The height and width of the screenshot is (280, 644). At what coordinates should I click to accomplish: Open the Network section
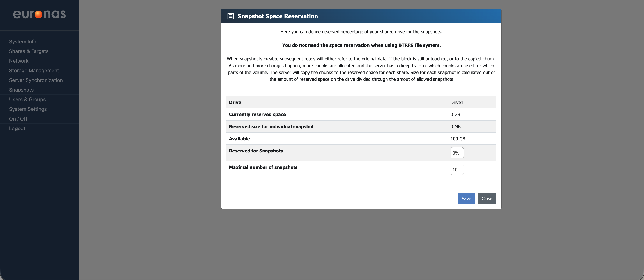tap(19, 61)
